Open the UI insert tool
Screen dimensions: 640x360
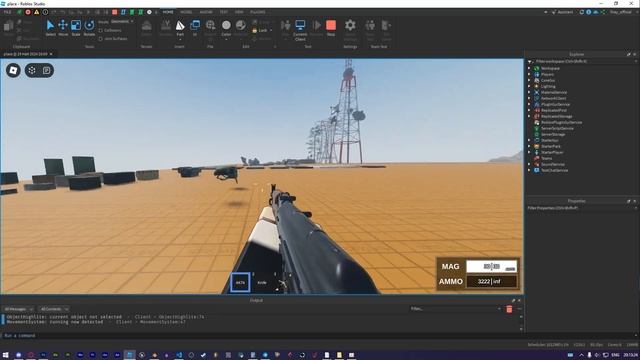pos(195,28)
